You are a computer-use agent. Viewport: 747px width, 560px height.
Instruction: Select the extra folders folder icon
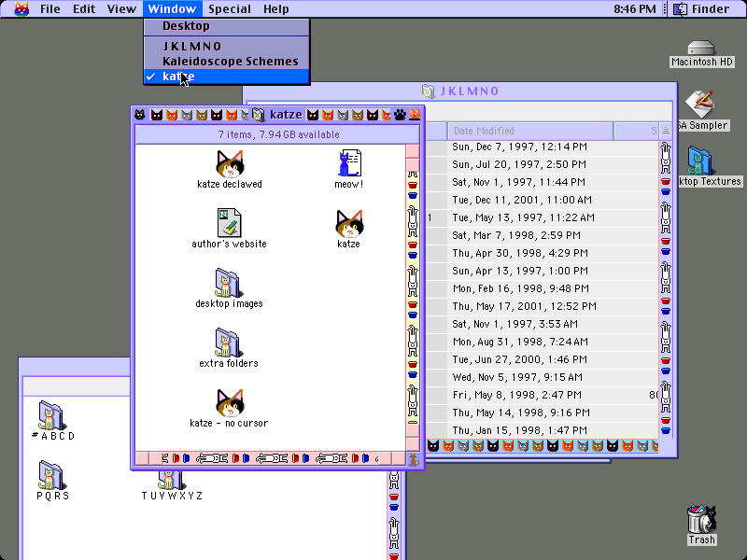pyautogui.click(x=228, y=343)
